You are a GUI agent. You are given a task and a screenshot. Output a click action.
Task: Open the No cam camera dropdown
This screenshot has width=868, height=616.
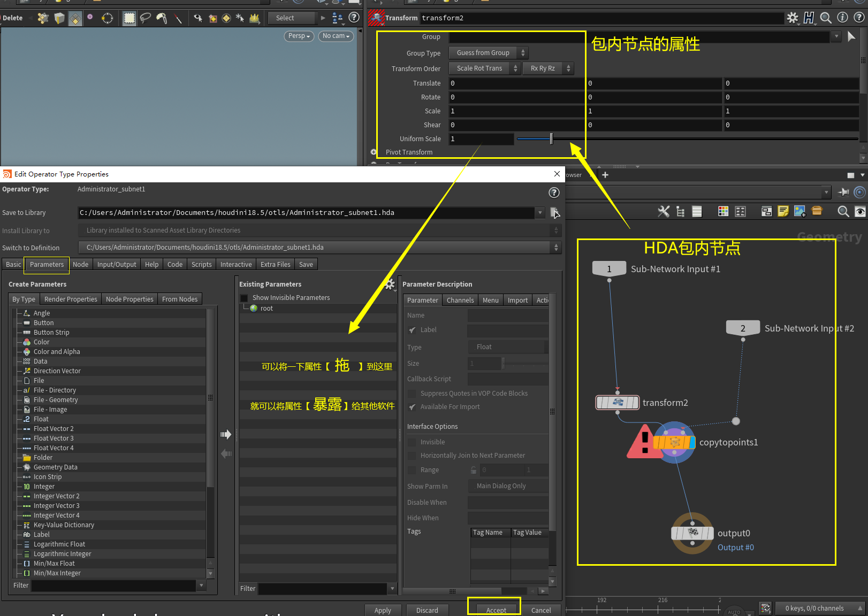coord(336,36)
